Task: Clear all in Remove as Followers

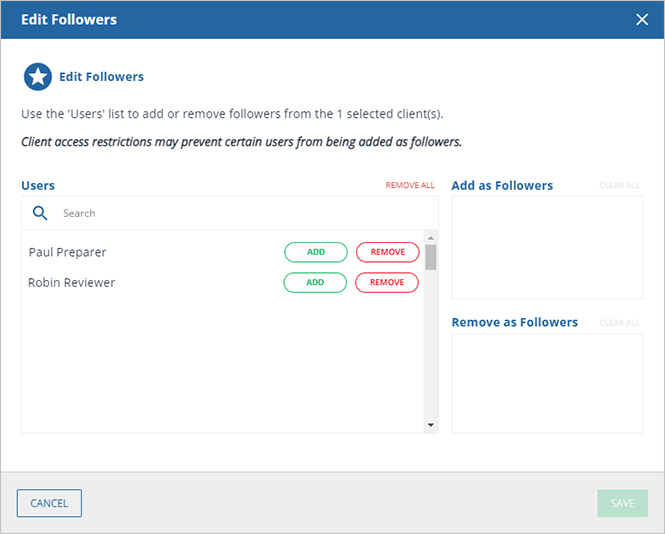Action: pos(619,323)
